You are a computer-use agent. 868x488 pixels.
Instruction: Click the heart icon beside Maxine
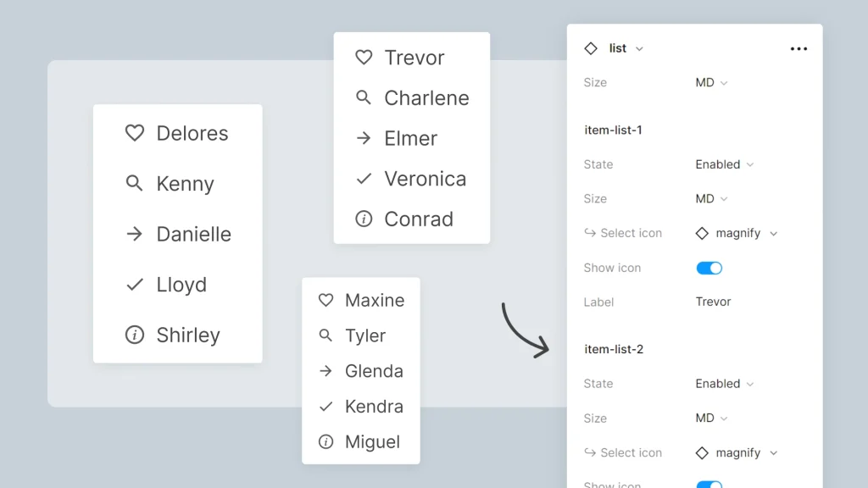[327, 300]
